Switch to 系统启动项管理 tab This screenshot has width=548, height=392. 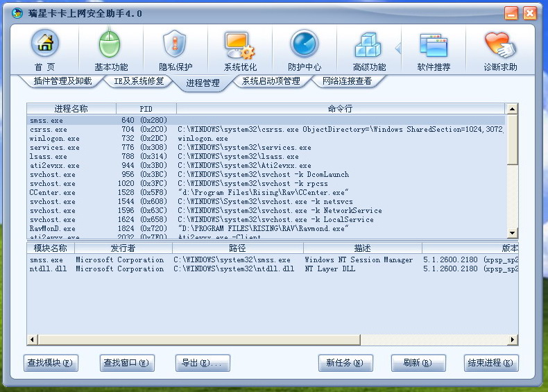pos(271,81)
